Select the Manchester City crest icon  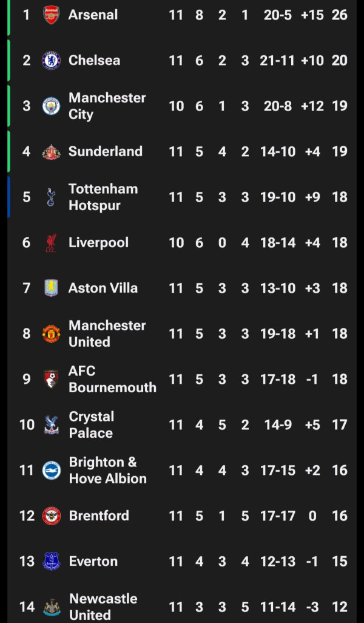click(x=51, y=106)
